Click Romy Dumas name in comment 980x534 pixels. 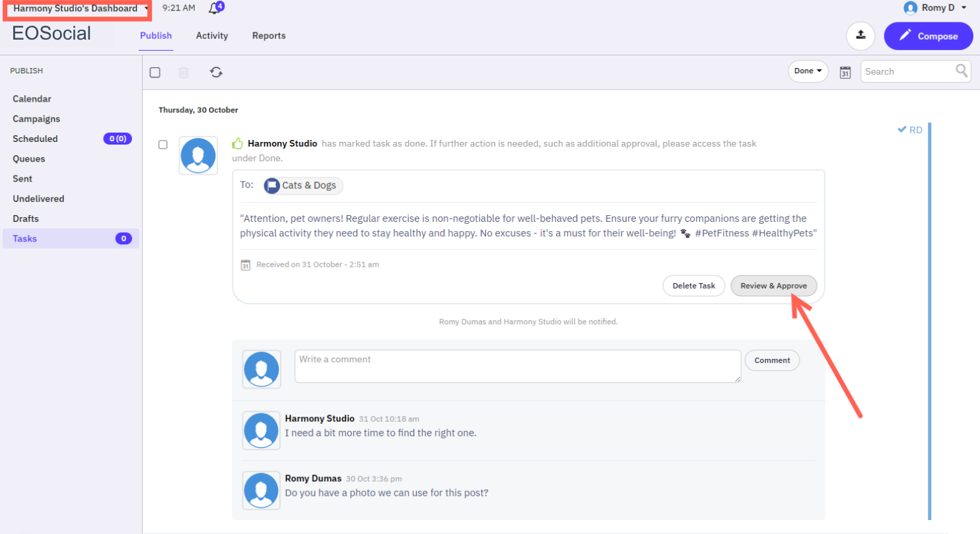pos(313,479)
